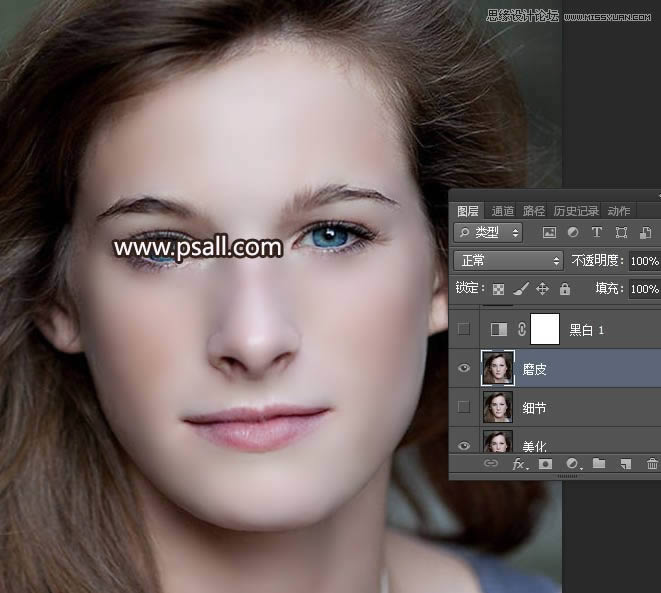Open the layer style fx menu

pyautogui.click(x=519, y=464)
